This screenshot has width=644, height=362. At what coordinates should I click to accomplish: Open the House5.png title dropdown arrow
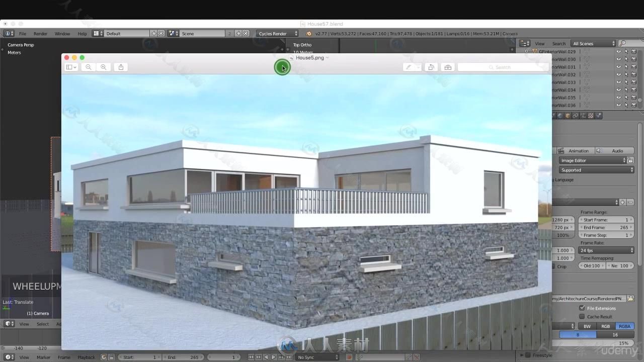point(328,58)
